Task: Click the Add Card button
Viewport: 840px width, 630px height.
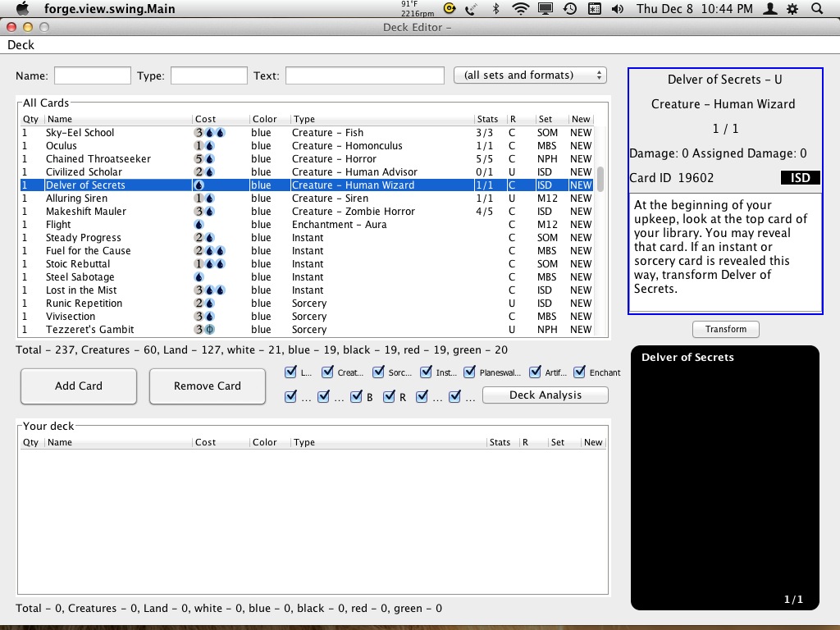Action: 79,386
